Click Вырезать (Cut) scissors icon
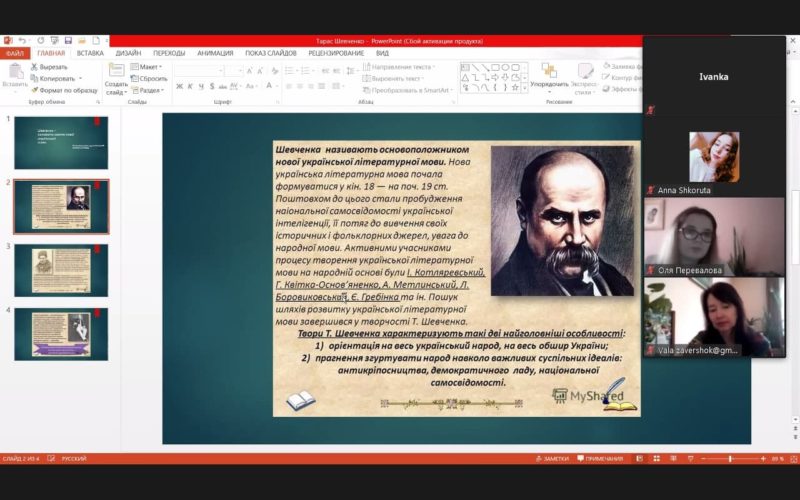800x500 pixels. pos(35,66)
